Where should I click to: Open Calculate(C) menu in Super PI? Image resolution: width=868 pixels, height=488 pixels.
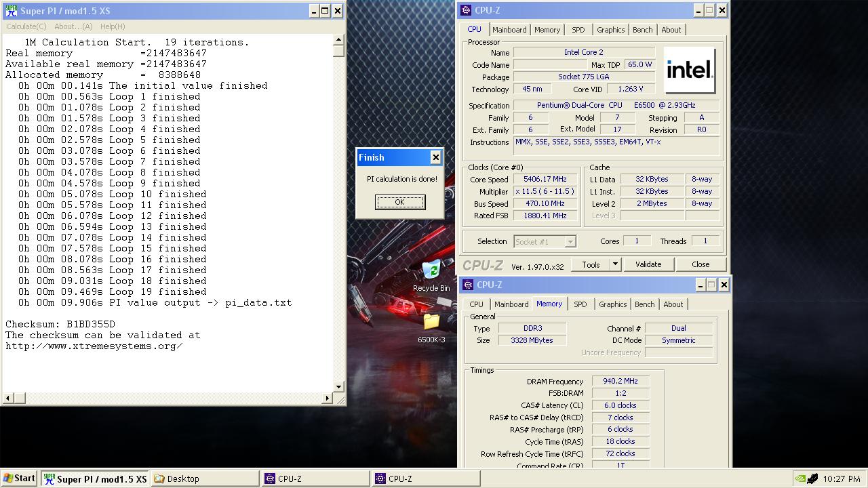(26, 26)
